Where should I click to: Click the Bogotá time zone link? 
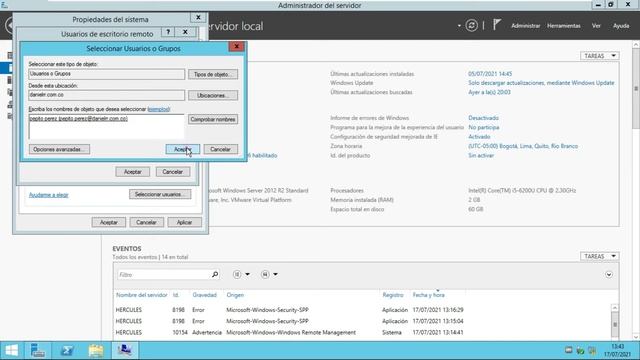(523, 146)
